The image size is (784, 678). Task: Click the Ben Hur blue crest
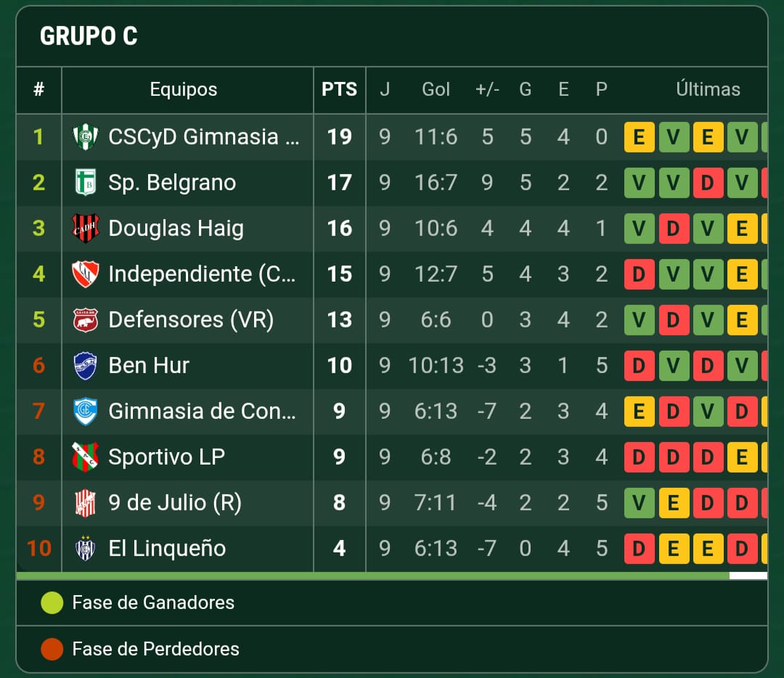86,365
